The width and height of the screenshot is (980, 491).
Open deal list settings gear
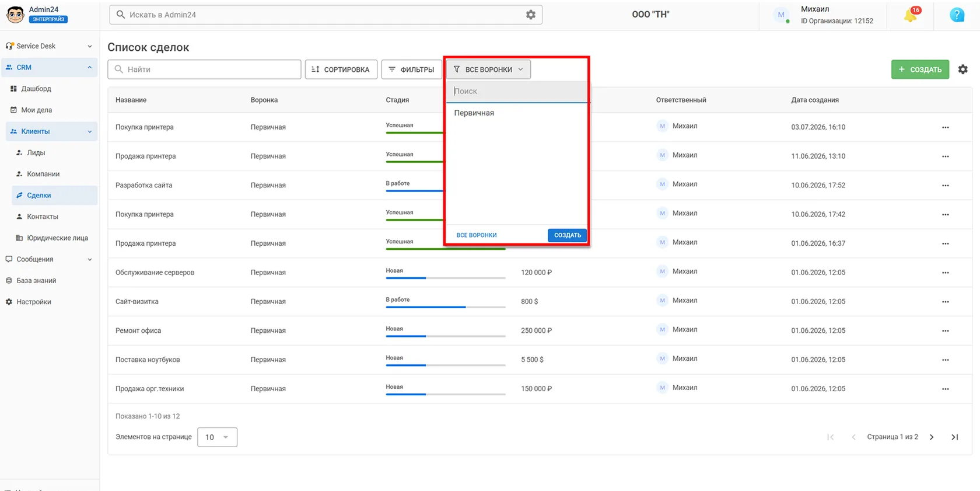[963, 69]
